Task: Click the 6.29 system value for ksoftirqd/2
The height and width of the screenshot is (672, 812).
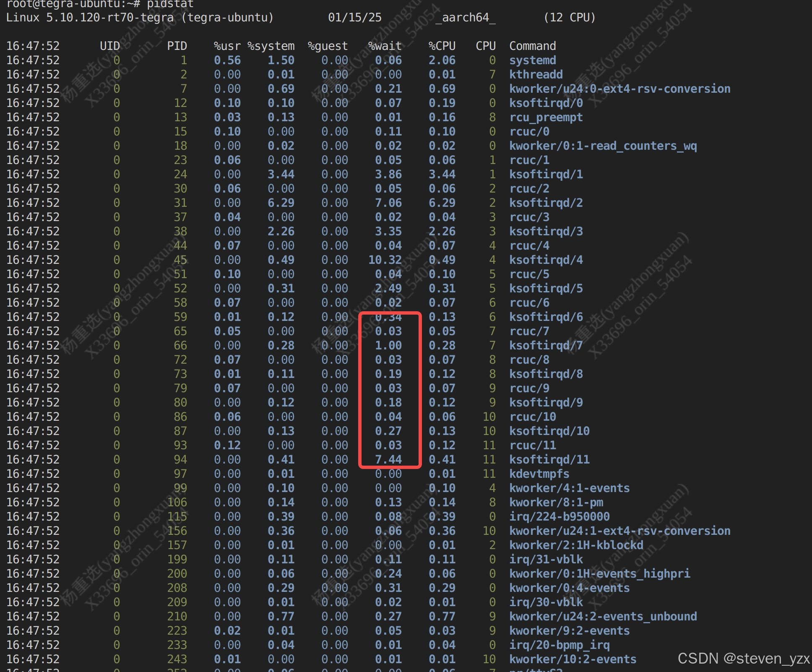Action: tap(281, 203)
